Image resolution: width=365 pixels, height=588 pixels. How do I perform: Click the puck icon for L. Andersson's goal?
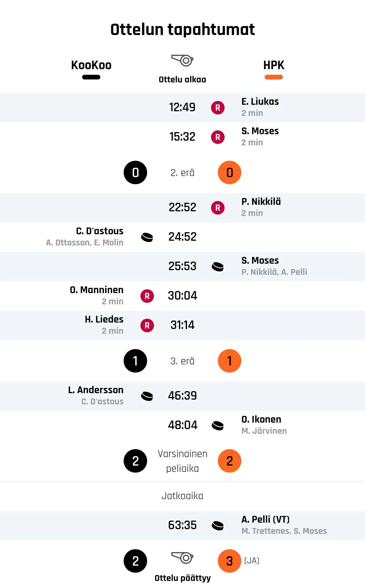(x=147, y=396)
